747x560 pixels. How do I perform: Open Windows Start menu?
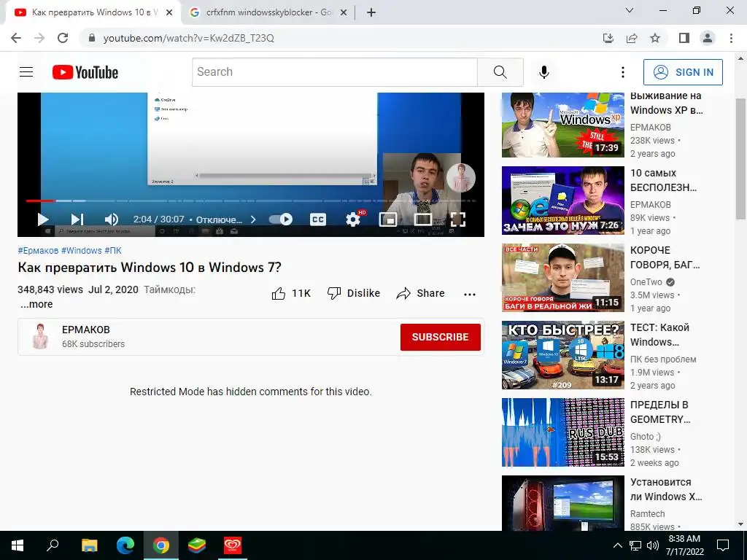tap(18, 545)
